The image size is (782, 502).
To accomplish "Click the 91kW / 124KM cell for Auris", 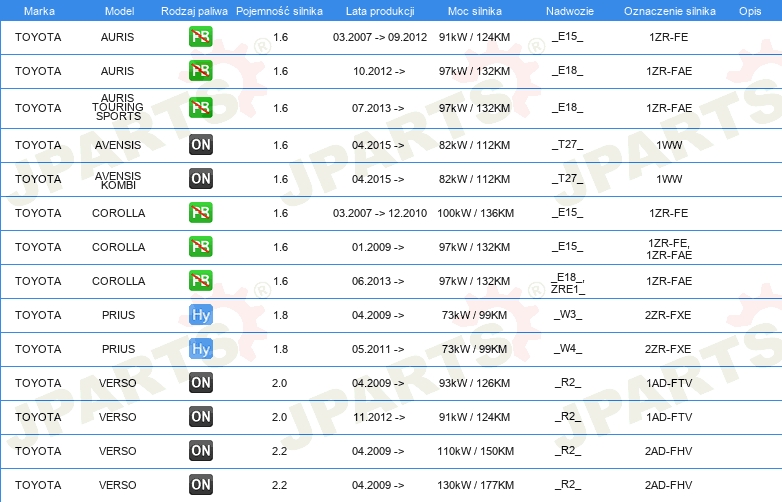I will [474, 37].
